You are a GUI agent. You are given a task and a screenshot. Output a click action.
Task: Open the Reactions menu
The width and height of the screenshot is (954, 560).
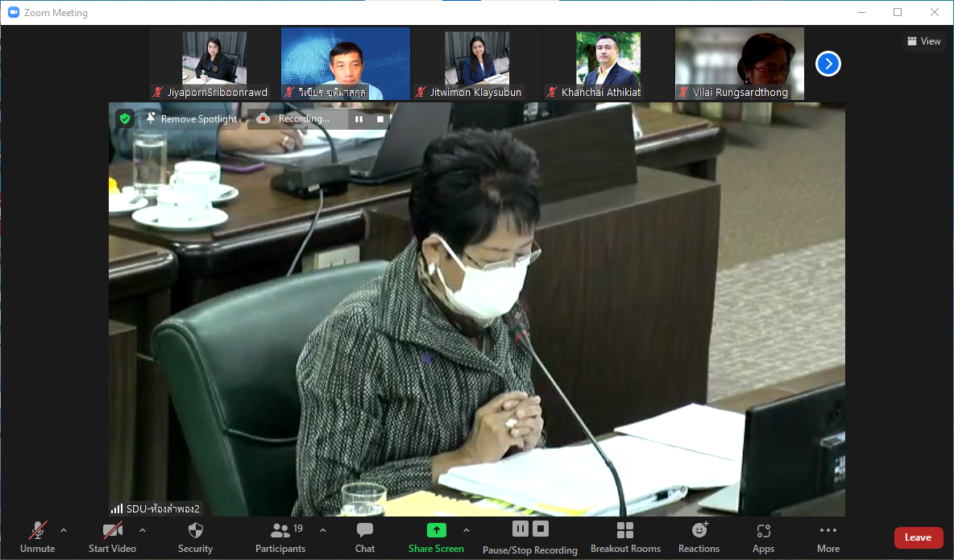point(699,538)
